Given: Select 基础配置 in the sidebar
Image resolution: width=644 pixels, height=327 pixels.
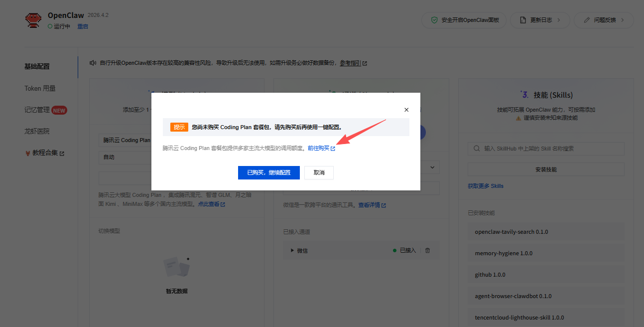Looking at the screenshot, I should [x=37, y=66].
